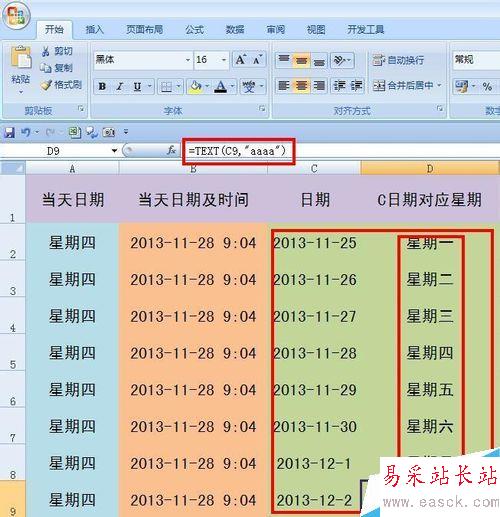
Task: Toggle Underline formatting
Action: tap(137, 87)
